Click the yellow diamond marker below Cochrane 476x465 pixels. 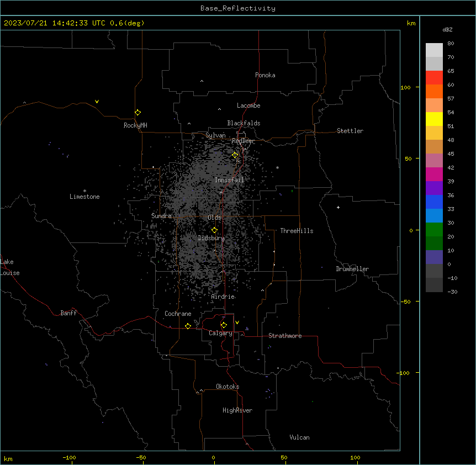[x=188, y=326]
